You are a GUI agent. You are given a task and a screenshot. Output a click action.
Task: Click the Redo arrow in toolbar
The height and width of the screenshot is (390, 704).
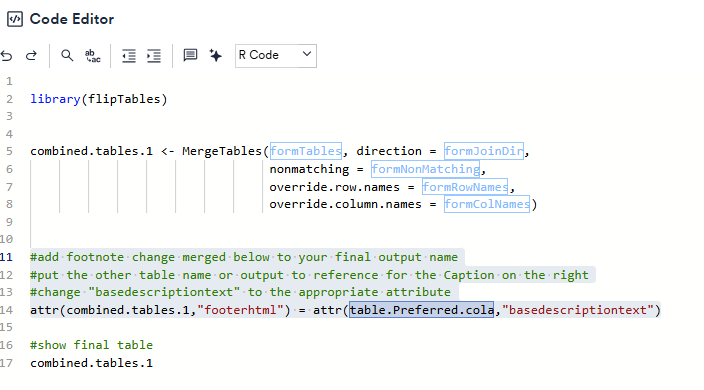point(31,56)
